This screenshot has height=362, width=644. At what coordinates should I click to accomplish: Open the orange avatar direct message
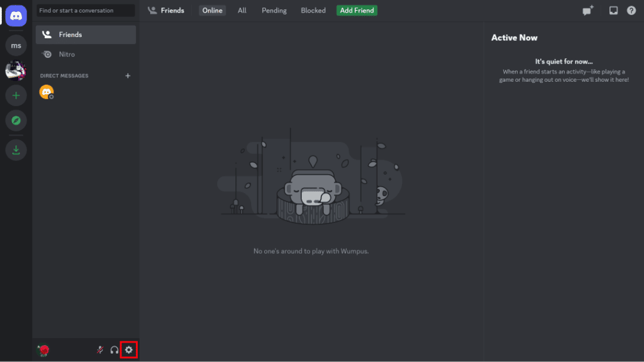pyautogui.click(x=47, y=92)
